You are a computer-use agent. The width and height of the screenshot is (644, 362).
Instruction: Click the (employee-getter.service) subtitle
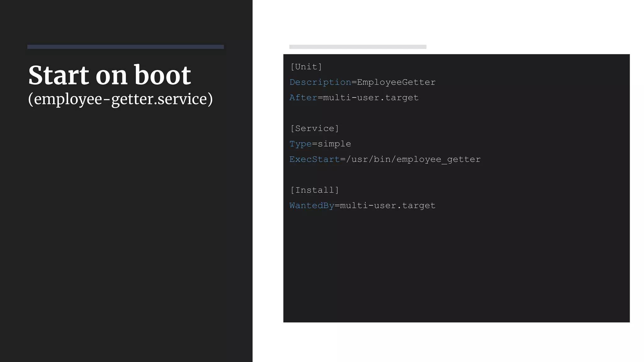pyautogui.click(x=120, y=99)
